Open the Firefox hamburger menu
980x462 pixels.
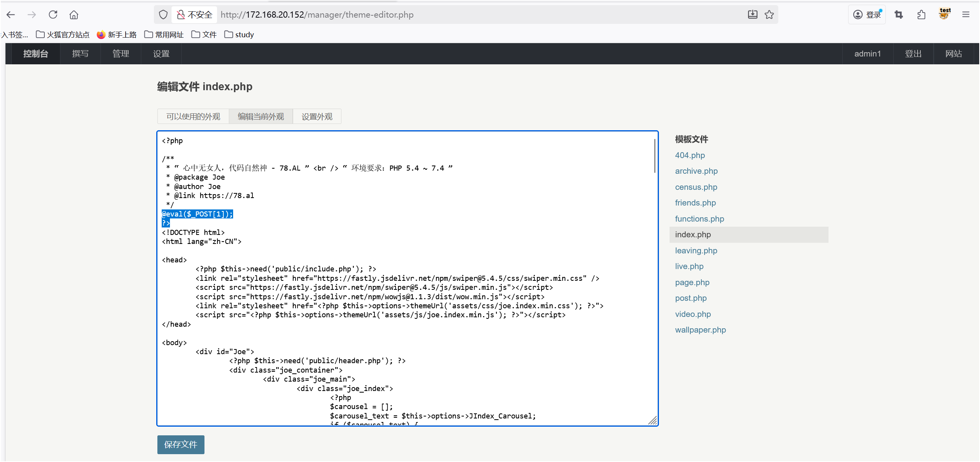(x=966, y=15)
